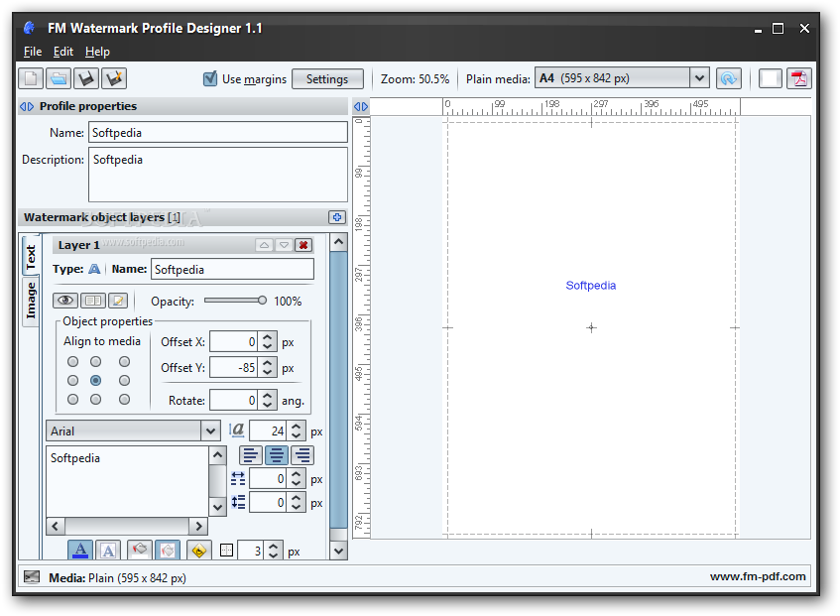The height and width of the screenshot is (616, 840).
Task: Click the profile Name input field
Action: [218, 132]
